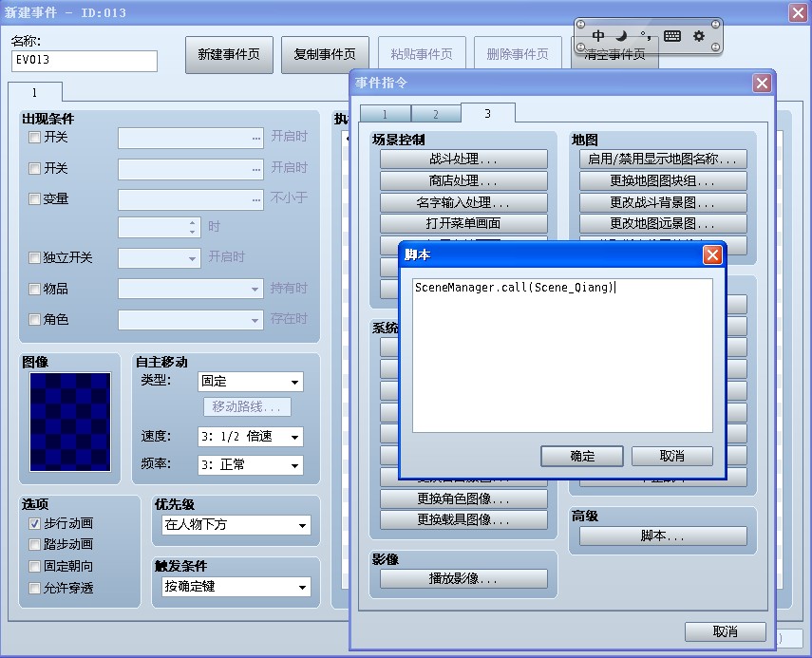Select event page tab 1

[x=35, y=92]
